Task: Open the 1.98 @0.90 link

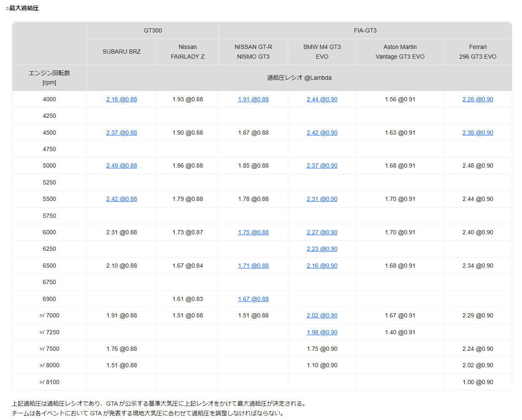Action: tap(322, 332)
